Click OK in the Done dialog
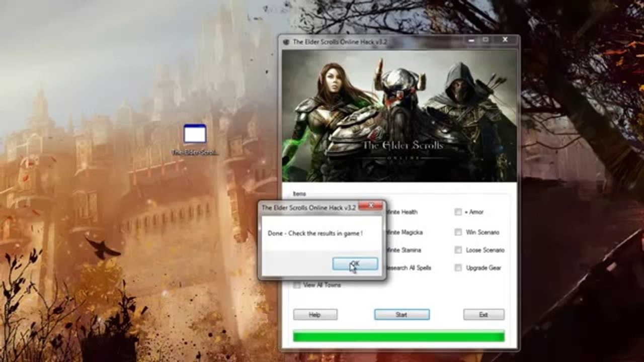Screen dimensions: 644x362 (x=355, y=264)
